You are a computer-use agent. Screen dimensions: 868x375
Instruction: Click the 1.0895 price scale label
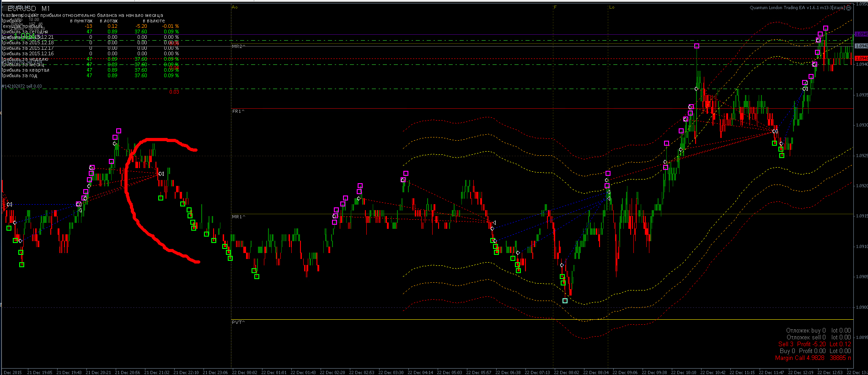click(862, 338)
